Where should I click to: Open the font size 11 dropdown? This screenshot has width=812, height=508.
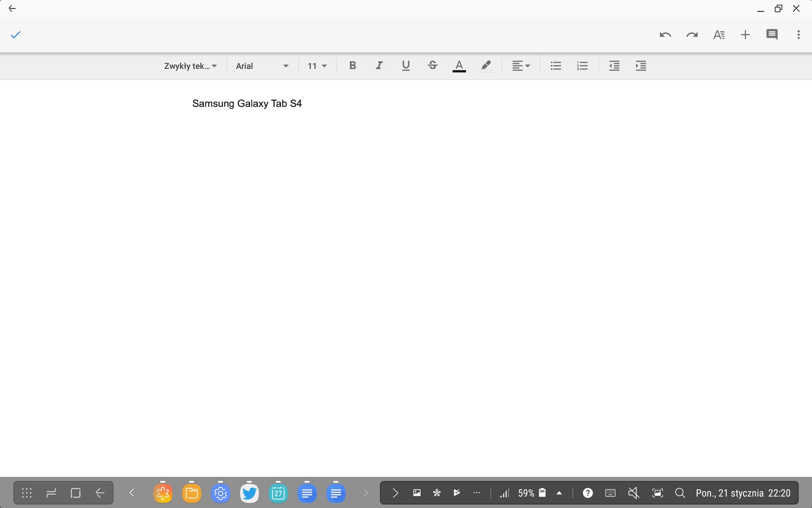(317, 66)
